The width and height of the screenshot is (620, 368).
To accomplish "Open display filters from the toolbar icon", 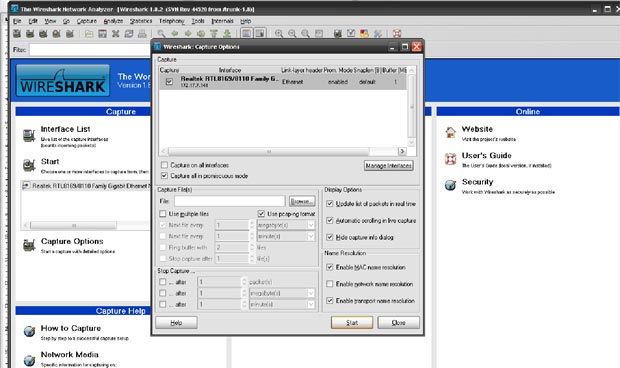I will pyautogui.click(x=351, y=34).
